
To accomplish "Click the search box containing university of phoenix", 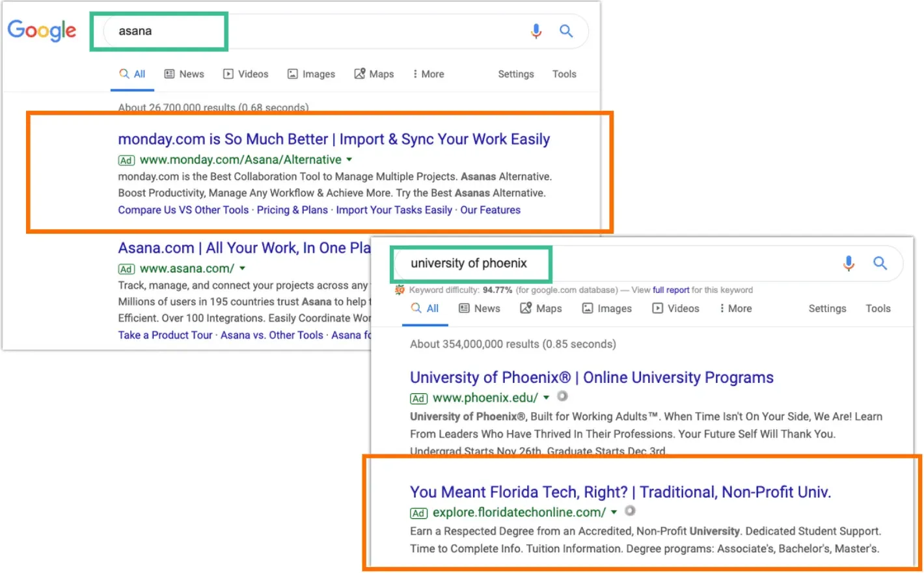I will click(x=471, y=263).
